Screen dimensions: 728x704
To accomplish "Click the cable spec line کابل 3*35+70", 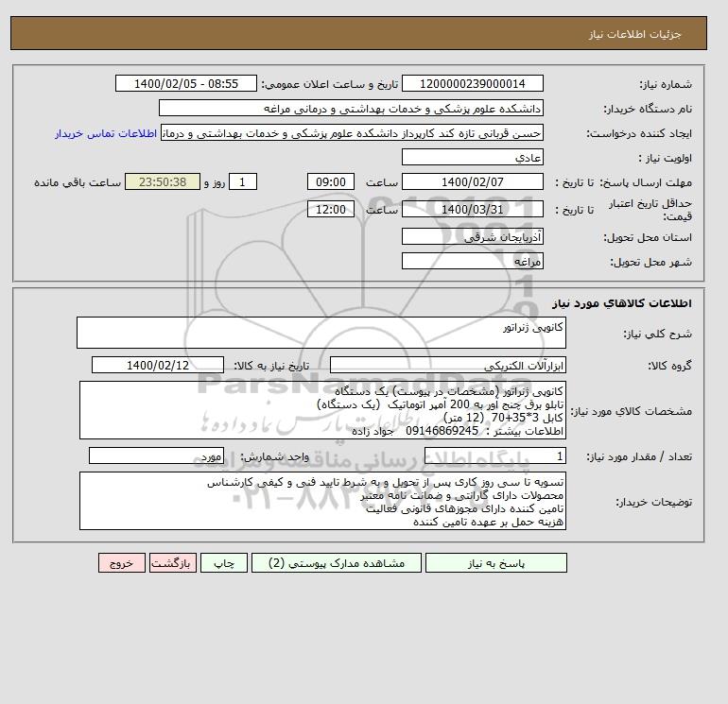I will pyautogui.click(x=527, y=418).
